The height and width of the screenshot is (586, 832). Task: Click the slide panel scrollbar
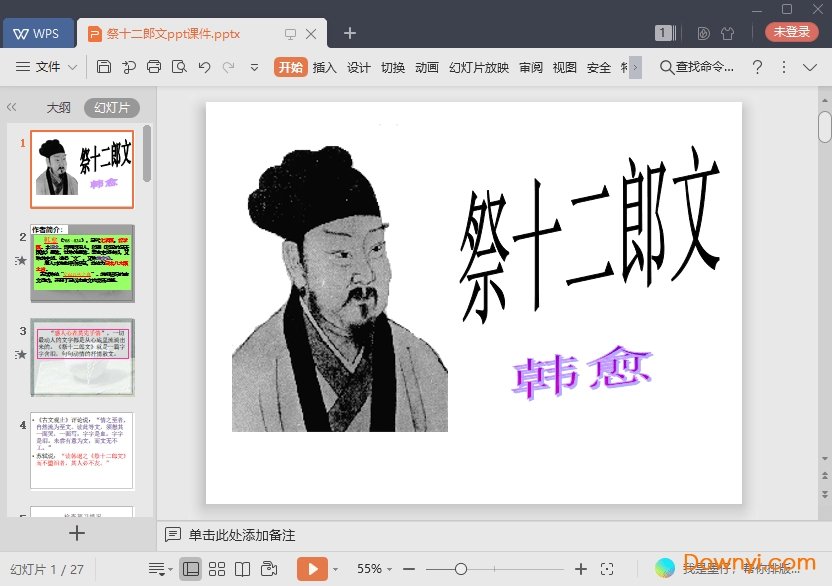147,154
